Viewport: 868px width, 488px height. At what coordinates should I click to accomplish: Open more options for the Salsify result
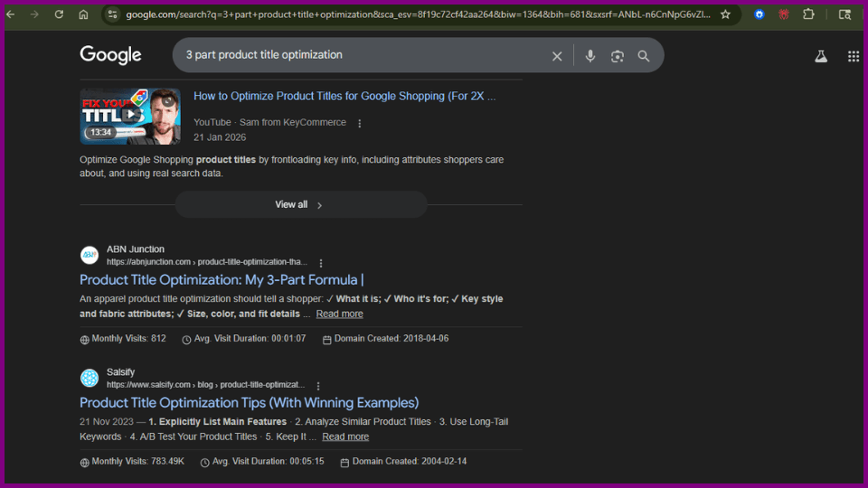pos(317,386)
